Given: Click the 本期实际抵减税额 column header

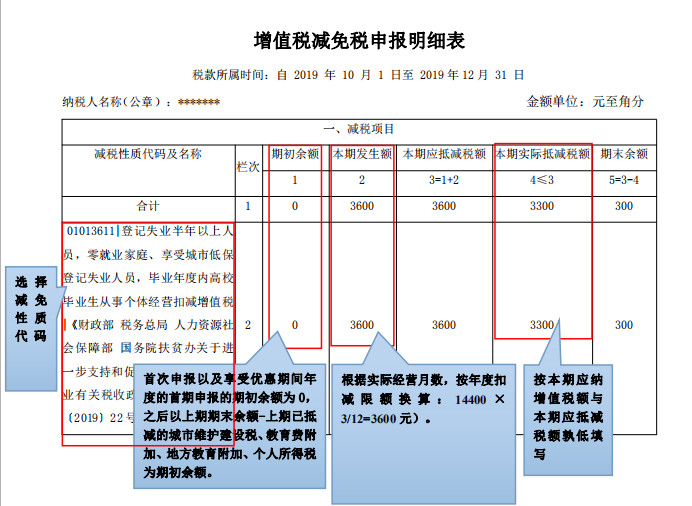Looking at the screenshot, I should click(x=542, y=154).
